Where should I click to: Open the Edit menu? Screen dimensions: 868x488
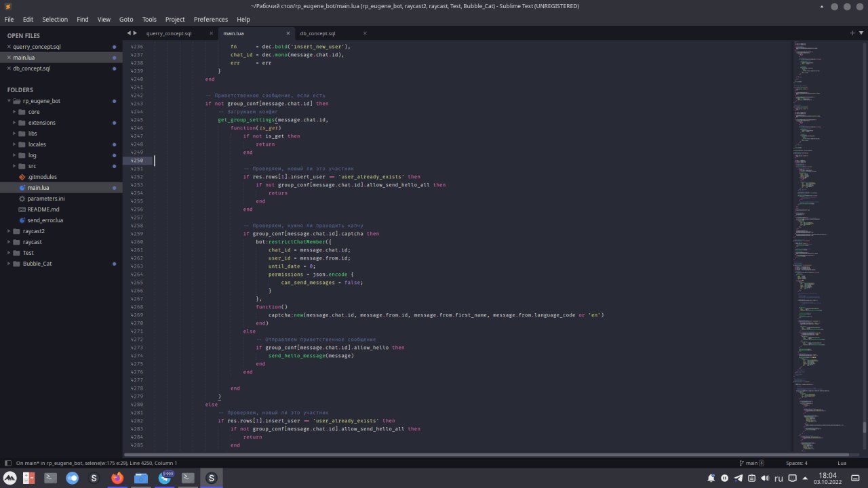tap(28, 20)
